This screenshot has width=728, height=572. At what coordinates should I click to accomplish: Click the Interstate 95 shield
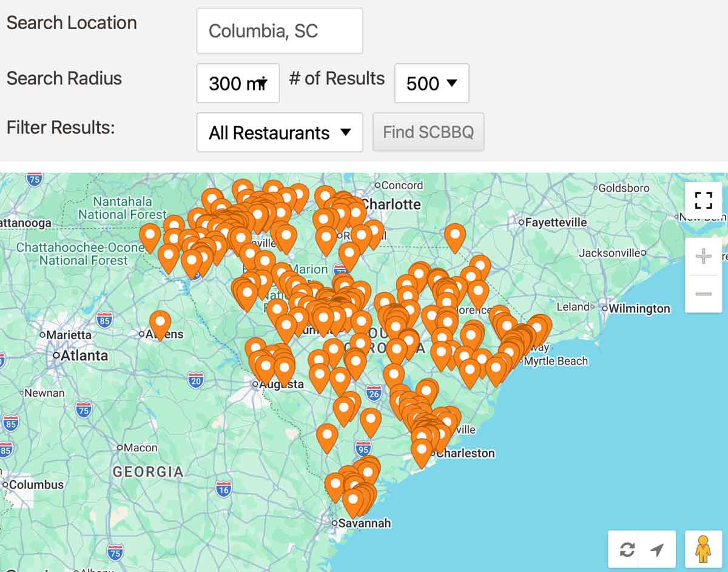tap(363, 448)
